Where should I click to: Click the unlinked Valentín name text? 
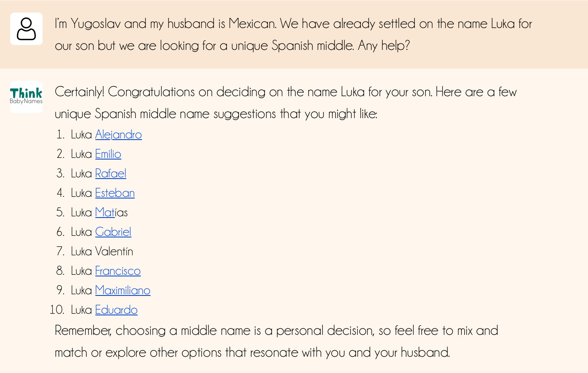[114, 252]
